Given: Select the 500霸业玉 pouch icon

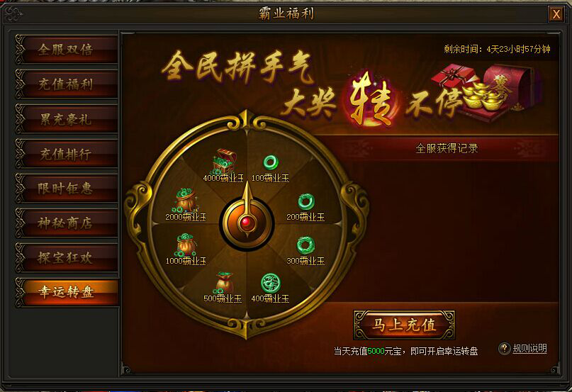Looking at the screenshot, I should [x=223, y=283].
